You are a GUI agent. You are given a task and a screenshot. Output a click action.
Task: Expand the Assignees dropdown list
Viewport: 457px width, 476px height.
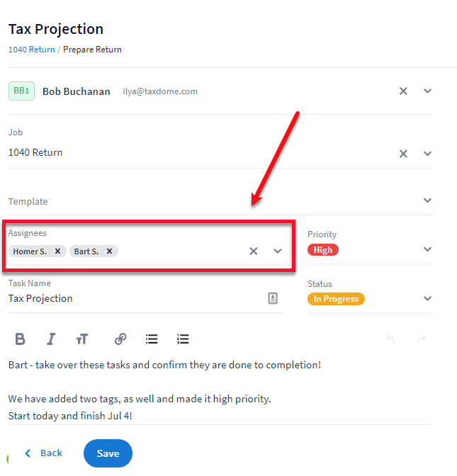pyautogui.click(x=277, y=251)
